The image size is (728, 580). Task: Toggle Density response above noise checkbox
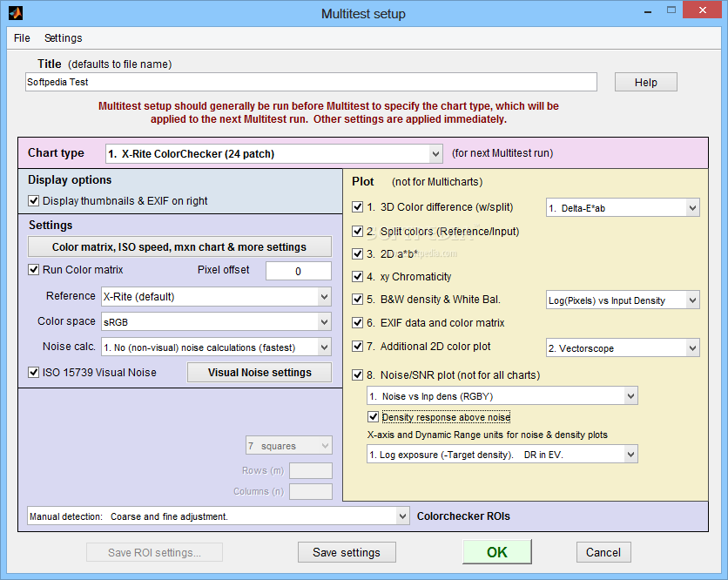(374, 416)
